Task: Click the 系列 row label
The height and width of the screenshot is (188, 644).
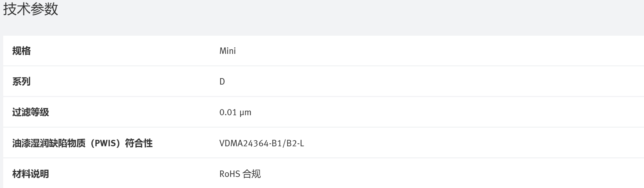Action: coord(21,82)
